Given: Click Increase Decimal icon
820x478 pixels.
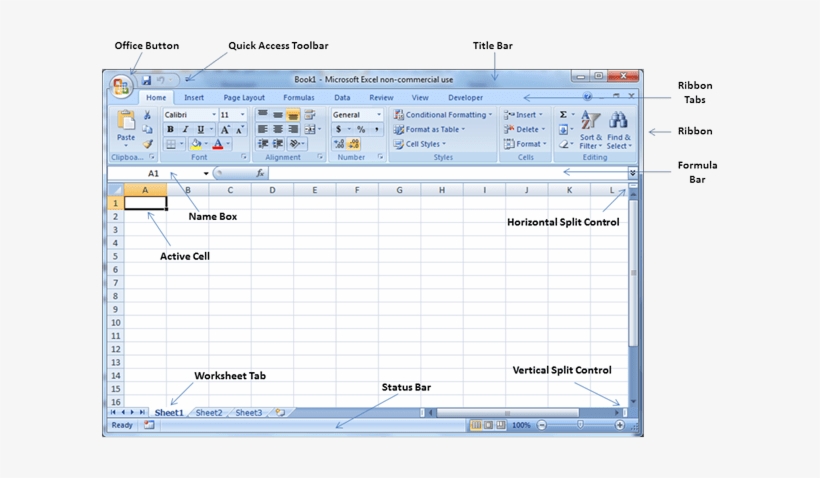Looking at the screenshot, I should pyautogui.click(x=339, y=144).
